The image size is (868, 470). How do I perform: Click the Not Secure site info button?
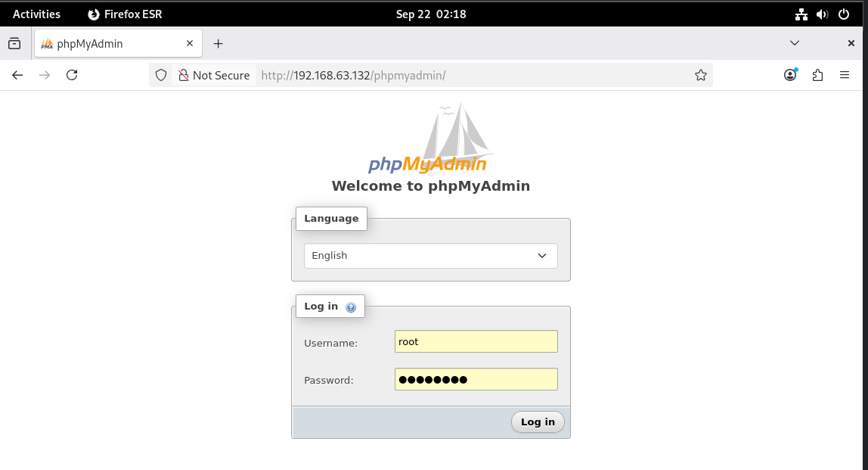(213, 75)
